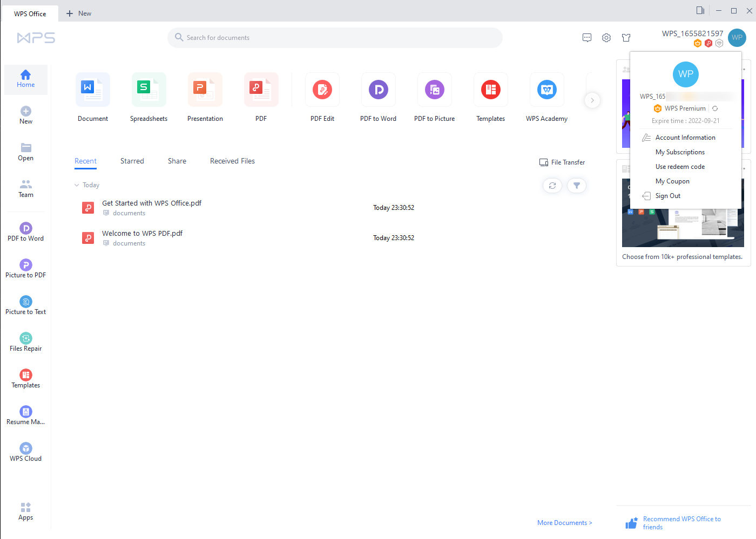Open PDF to Word in top row
Viewport: 756px width, 539px height.
pyautogui.click(x=379, y=98)
